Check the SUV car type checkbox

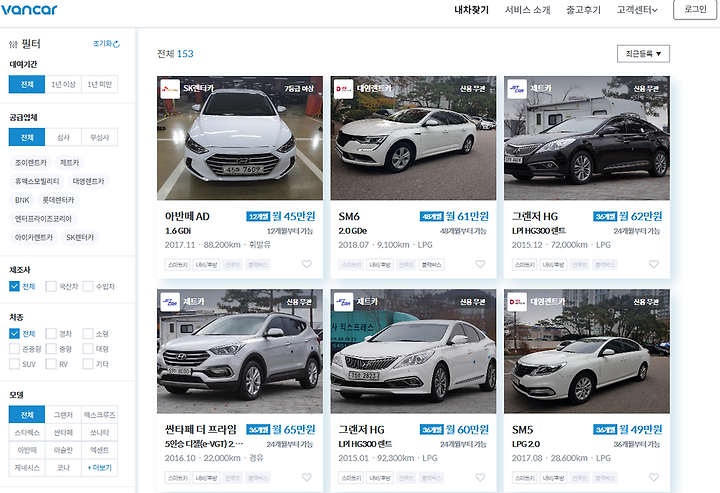[14, 364]
